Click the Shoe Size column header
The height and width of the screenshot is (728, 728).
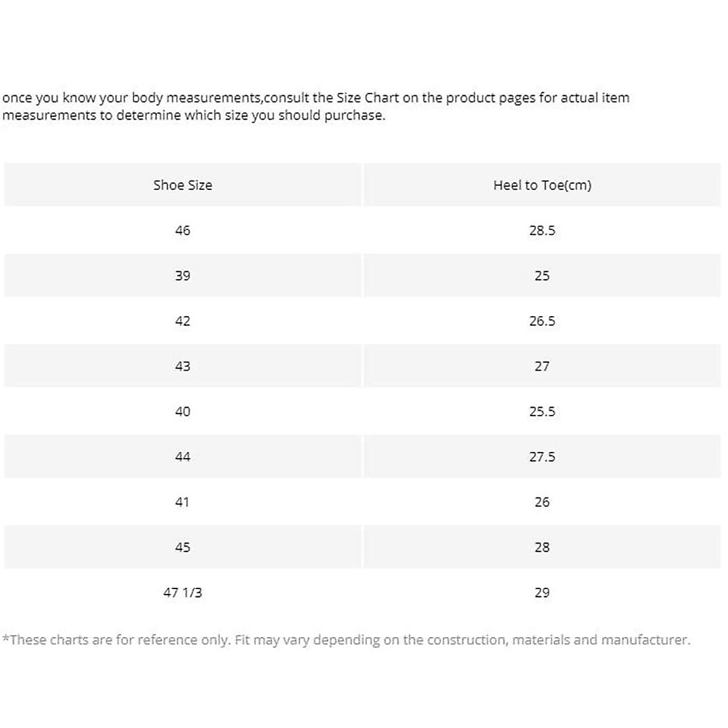(x=183, y=185)
